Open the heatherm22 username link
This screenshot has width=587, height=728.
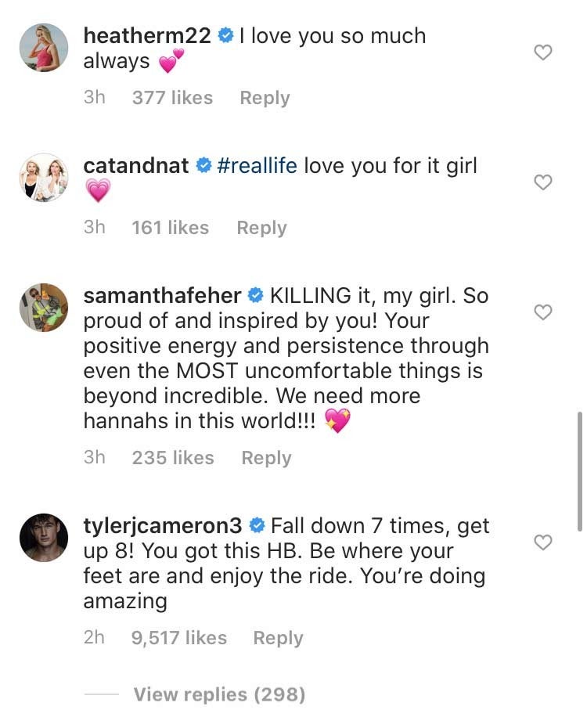[148, 36]
